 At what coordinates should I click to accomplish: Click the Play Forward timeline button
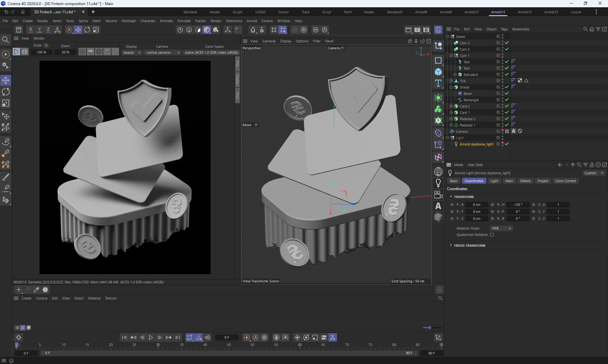[151, 337]
